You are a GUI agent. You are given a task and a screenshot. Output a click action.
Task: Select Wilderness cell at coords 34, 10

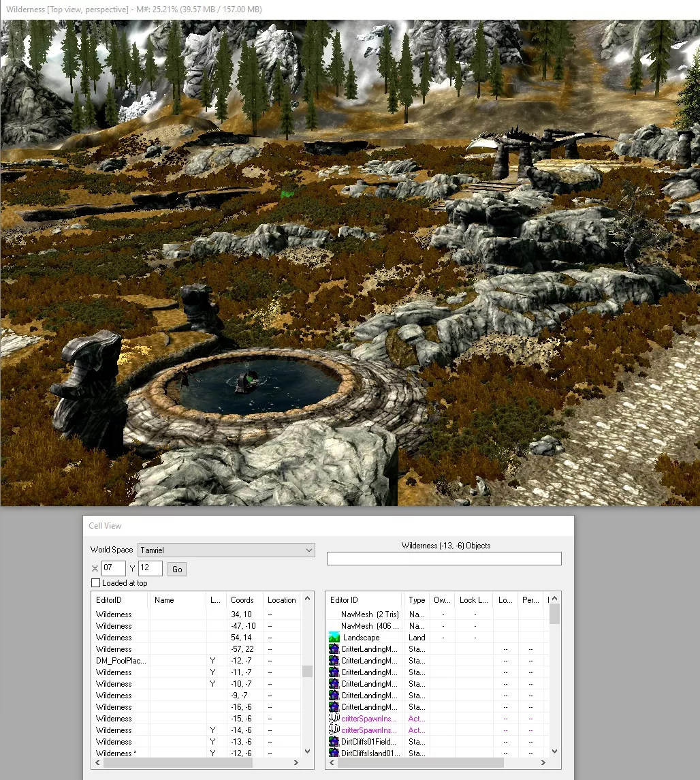(196, 614)
